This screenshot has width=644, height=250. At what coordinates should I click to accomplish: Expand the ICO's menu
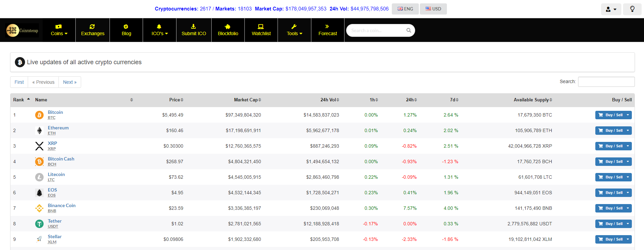[160, 30]
